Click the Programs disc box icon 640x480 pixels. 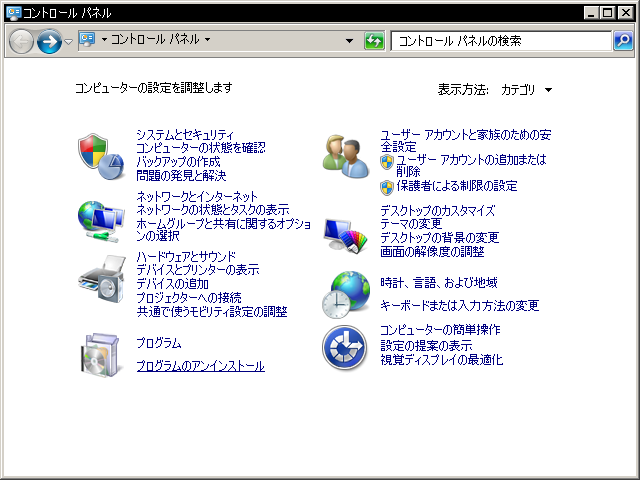[x=100, y=353]
